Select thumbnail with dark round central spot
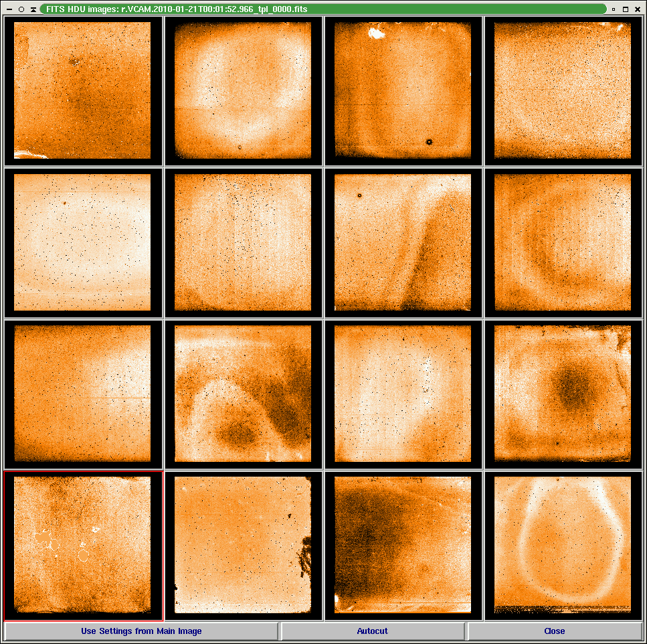Viewport: 647px width, 644px height. (x=563, y=394)
